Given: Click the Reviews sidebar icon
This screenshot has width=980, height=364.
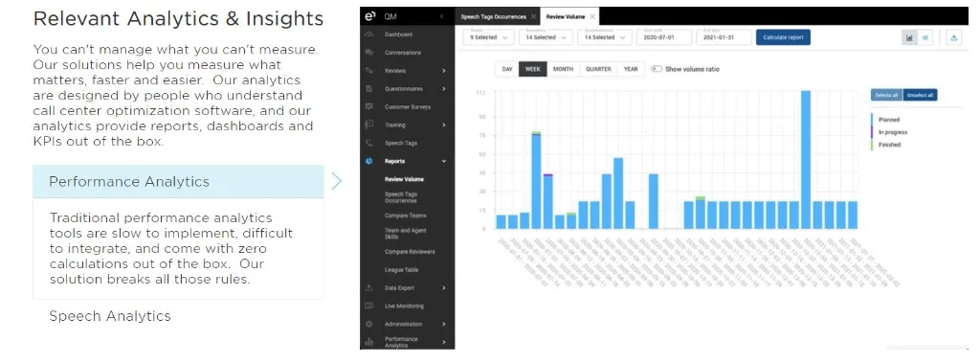Looking at the screenshot, I should (x=369, y=71).
